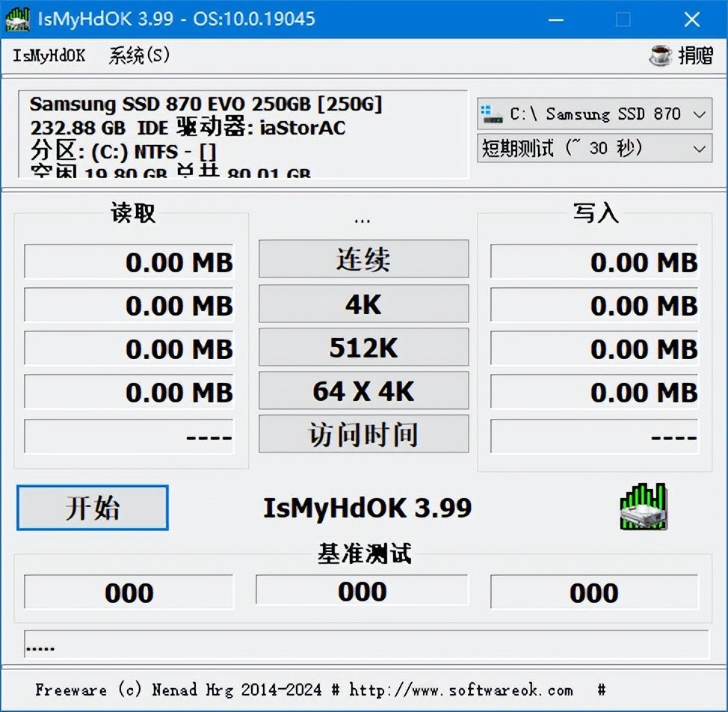728x712 pixels.
Task: Expand the 短期测试 (~30 秒) test duration dropdown
Action: (x=594, y=148)
